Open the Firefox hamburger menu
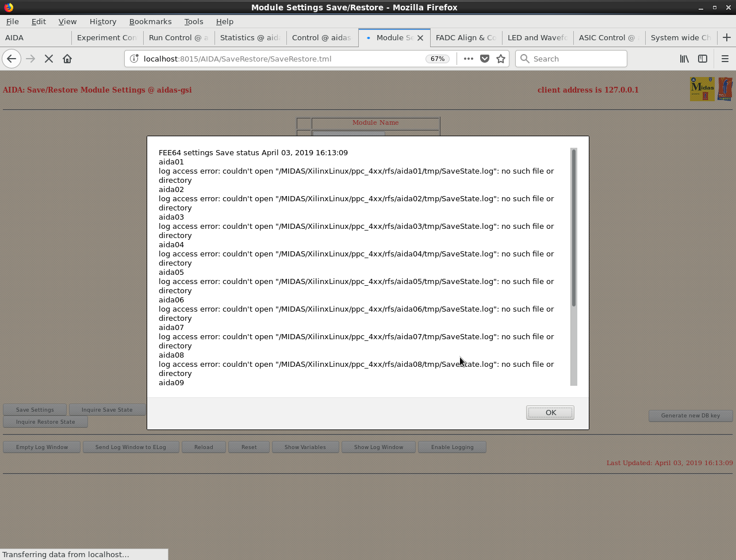This screenshot has width=736, height=560. 725,59
